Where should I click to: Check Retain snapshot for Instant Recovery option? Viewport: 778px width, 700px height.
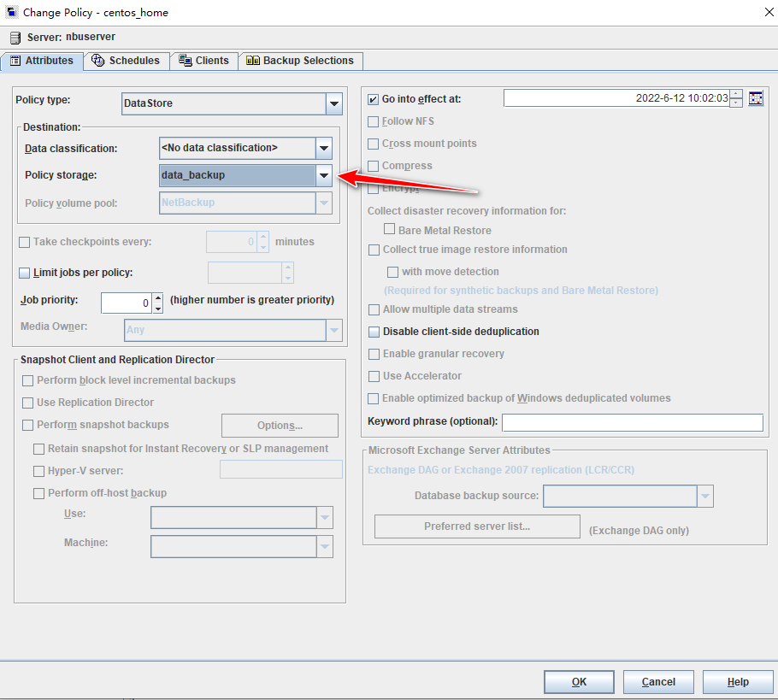38,449
